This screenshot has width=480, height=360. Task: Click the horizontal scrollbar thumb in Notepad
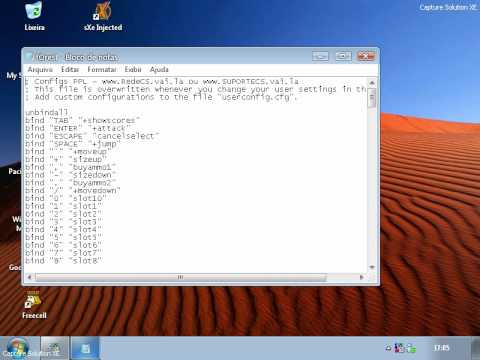(180, 277)
